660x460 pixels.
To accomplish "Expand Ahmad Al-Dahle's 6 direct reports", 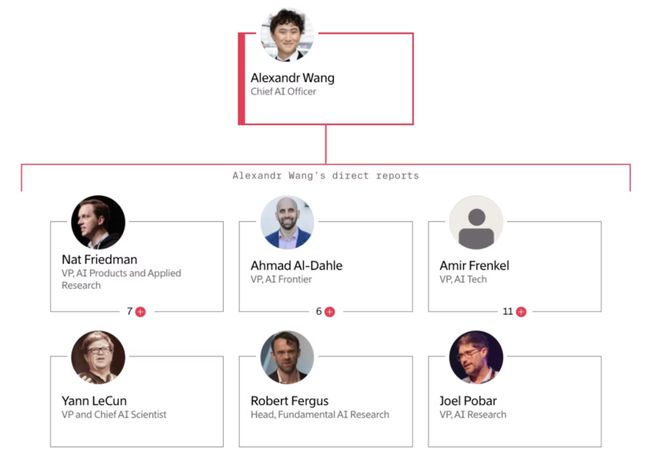I will pos(329,312).
